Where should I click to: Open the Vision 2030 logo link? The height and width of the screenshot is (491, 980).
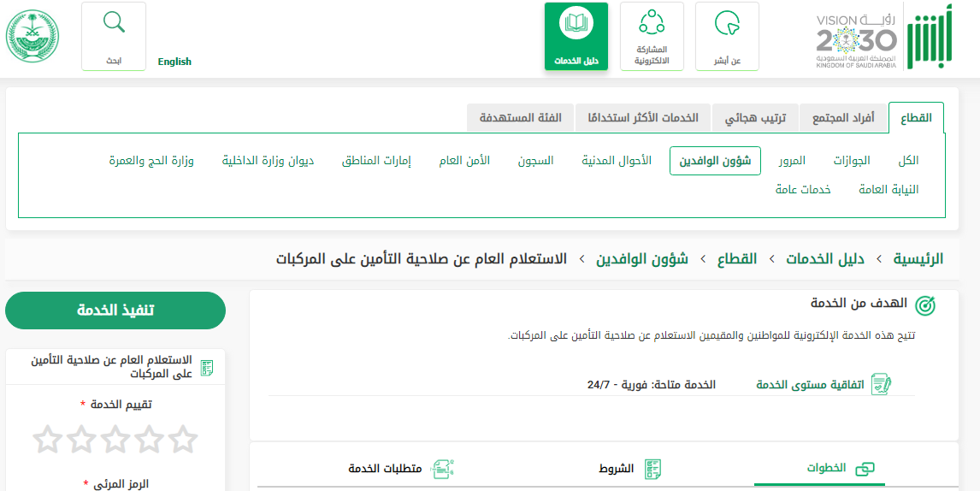point(856,40)
